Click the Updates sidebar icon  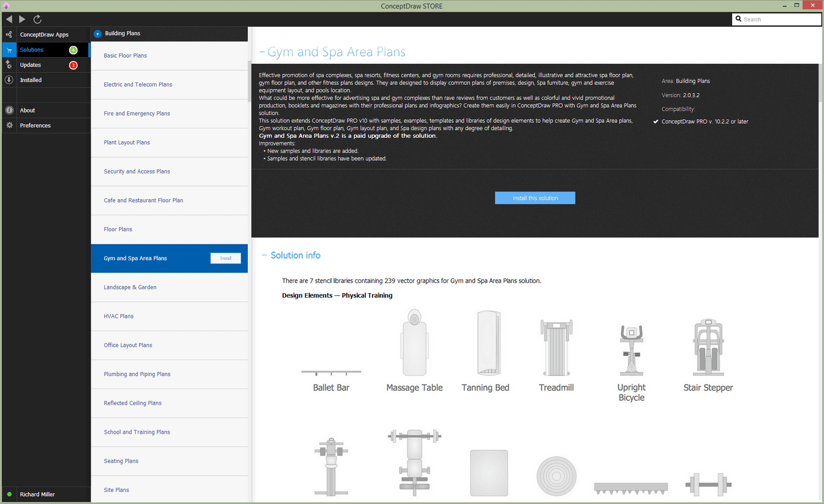9,65
